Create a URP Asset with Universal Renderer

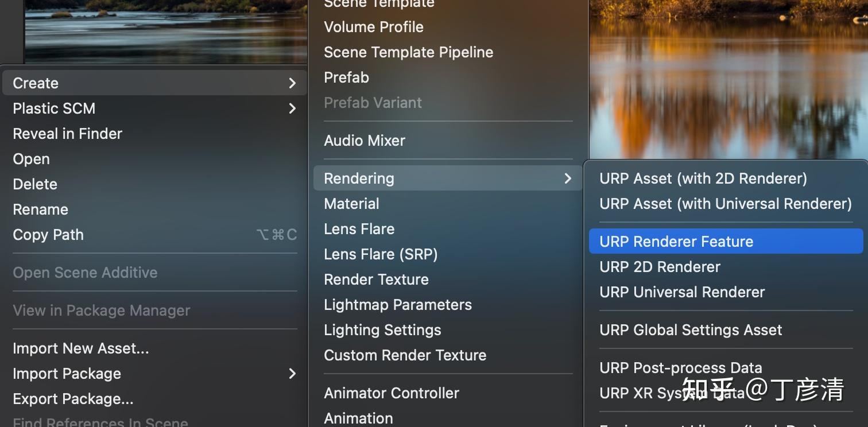click(724, 204)
